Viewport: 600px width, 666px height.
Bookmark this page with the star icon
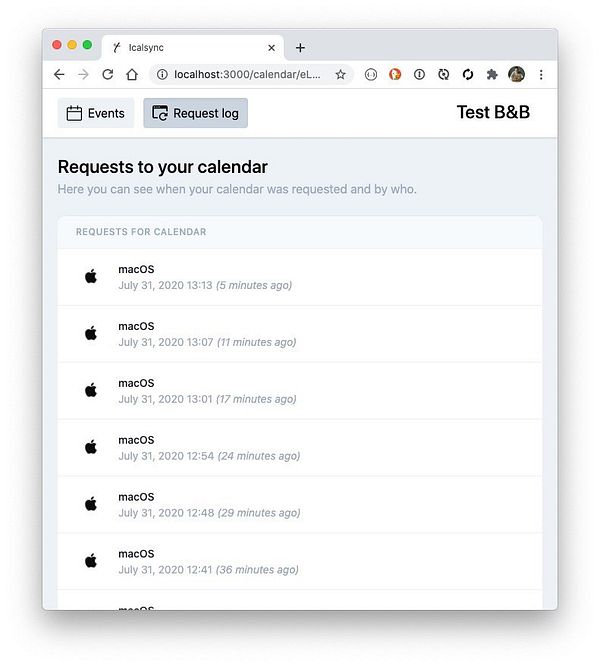pos(340,74)
